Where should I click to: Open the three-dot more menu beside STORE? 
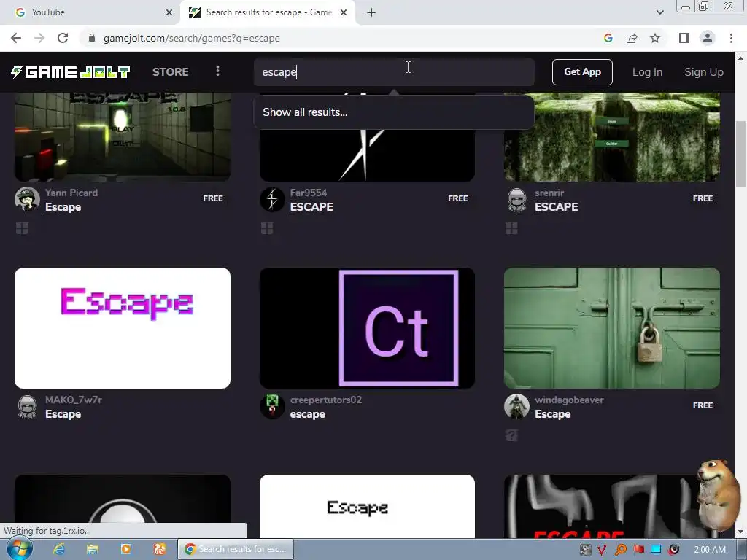(217, 71)
